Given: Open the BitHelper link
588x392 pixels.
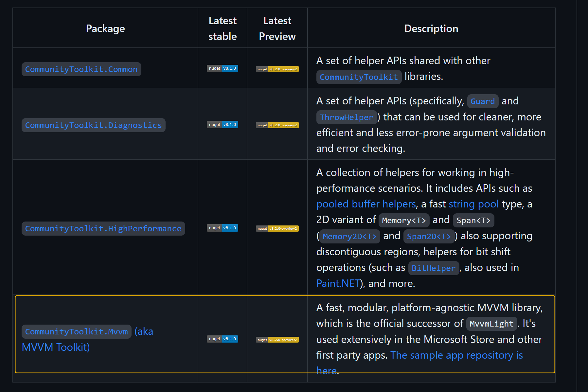Looking at the screenshot, I should click(434, 268).
